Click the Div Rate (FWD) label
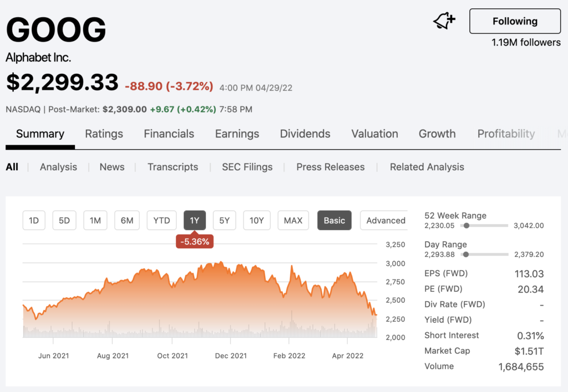568x392 pixels. pos(455,304)
